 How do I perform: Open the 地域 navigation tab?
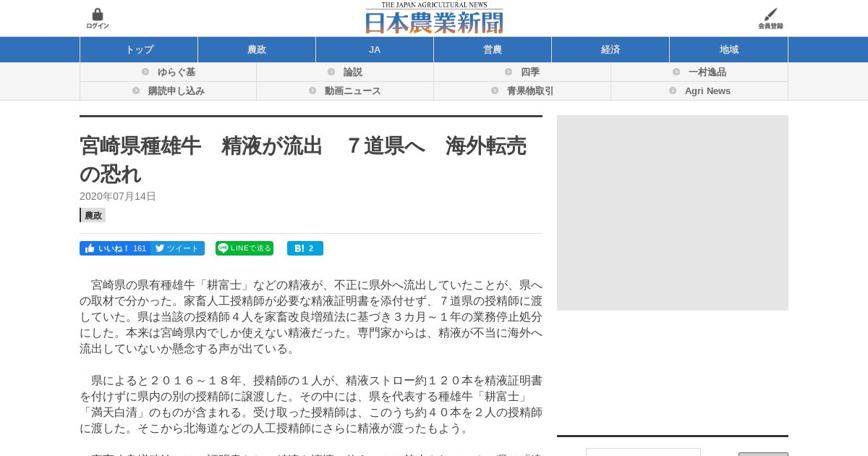click(x=728, y=49)
